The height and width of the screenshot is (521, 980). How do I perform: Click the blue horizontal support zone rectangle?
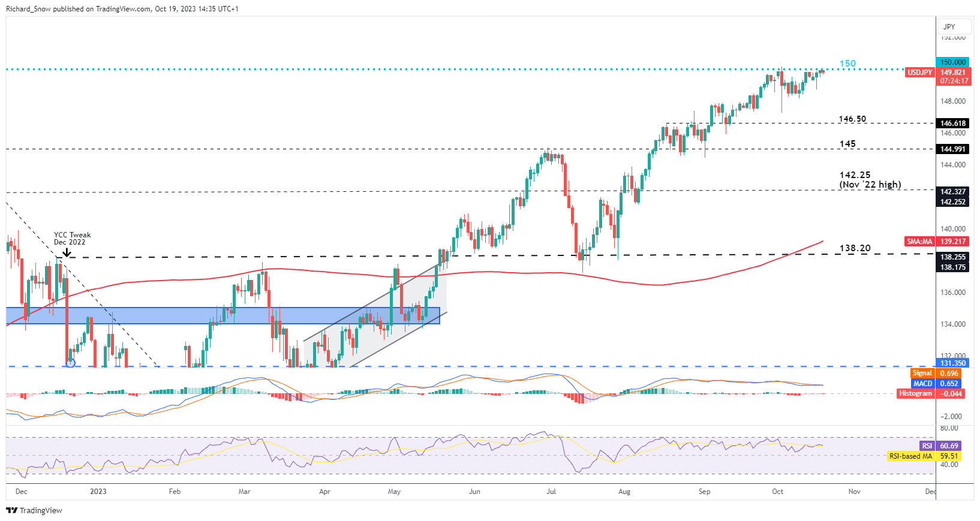click(x=223, y=316)
